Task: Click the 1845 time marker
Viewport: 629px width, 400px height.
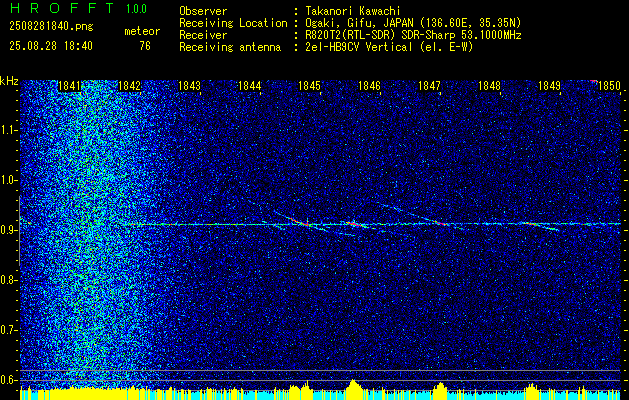Action: [310, 86]
